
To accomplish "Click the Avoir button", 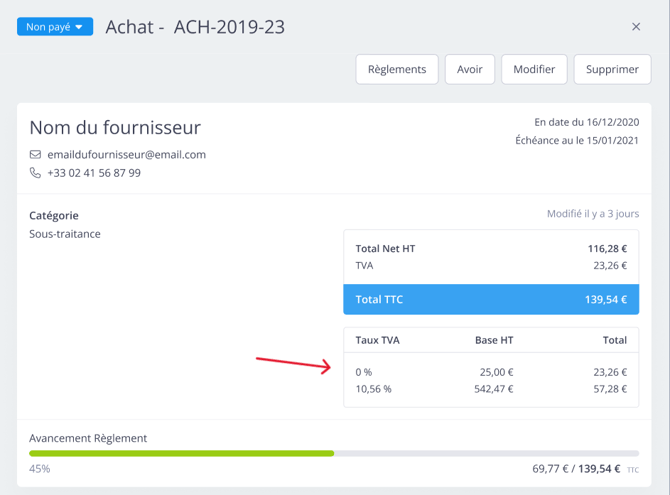I will (469, 69).
